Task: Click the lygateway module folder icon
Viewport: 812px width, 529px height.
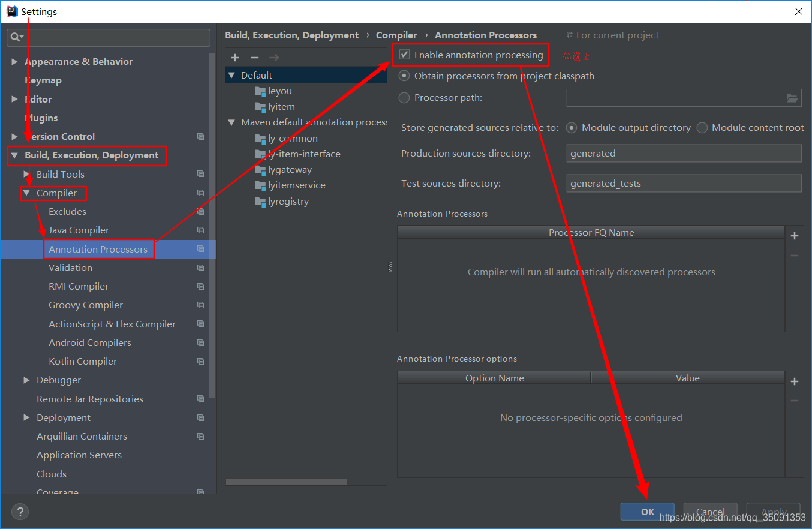Action: pos(260,170)
